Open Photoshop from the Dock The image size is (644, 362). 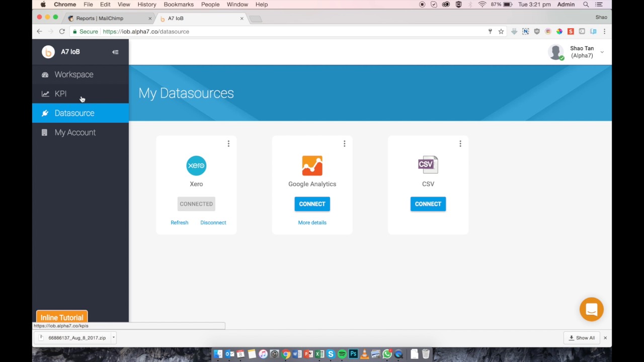click(353, 354)
